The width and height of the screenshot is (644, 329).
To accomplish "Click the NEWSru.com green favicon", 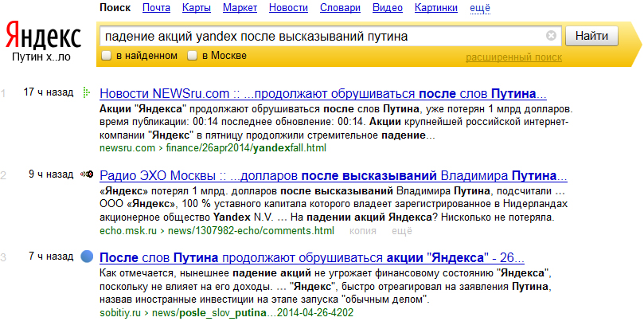I will [86, 93].
